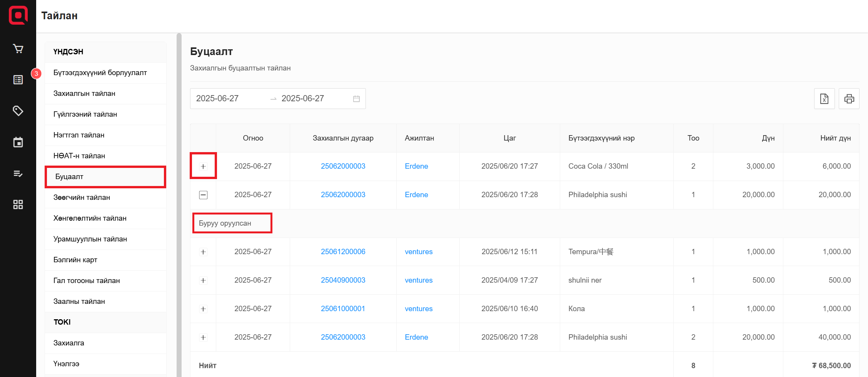Open the shopping cart sidebar icon
This screenshot has height=377, width=868.
(18, 49)
